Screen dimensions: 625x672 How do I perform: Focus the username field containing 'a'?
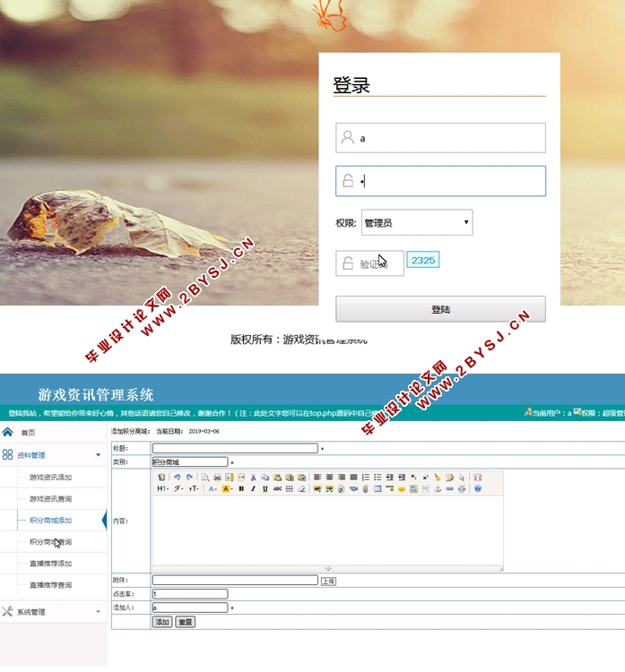click(440, 138)
